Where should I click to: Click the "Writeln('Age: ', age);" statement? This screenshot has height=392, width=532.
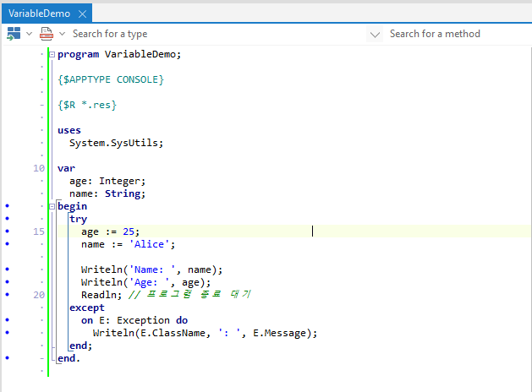(x=145, y=282)
